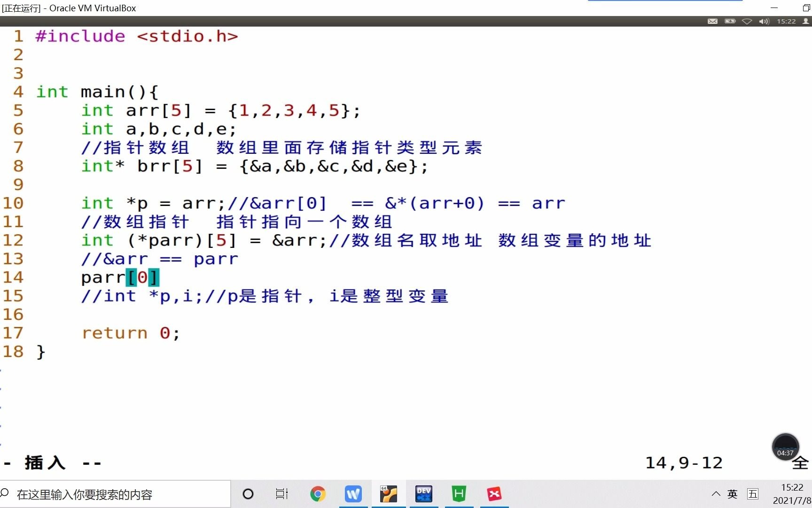Click the #include <stdio.h> line

point(137,36)
